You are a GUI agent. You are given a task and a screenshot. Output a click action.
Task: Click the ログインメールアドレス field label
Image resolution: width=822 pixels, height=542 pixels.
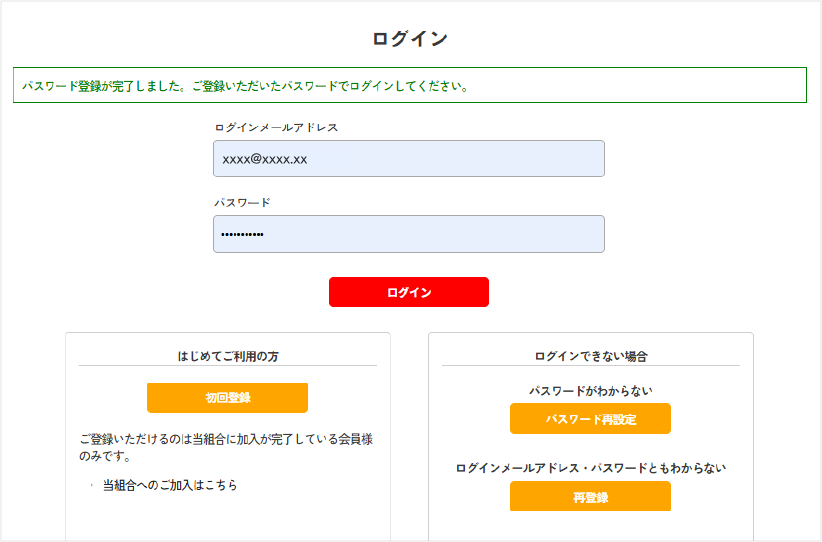pos(276,128)
